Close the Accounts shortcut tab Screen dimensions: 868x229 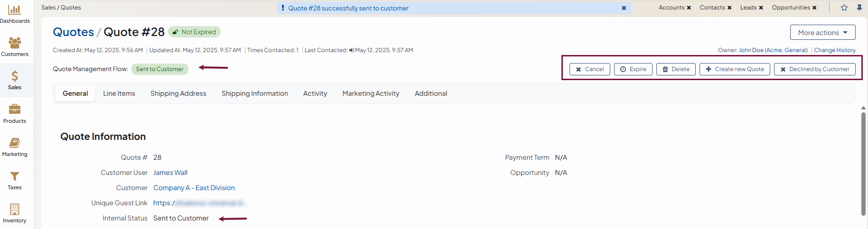689,8
